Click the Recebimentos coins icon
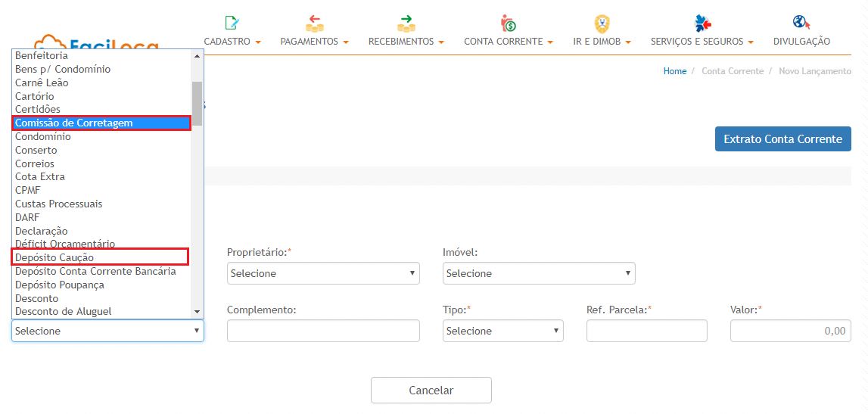 tap(406, 23)
